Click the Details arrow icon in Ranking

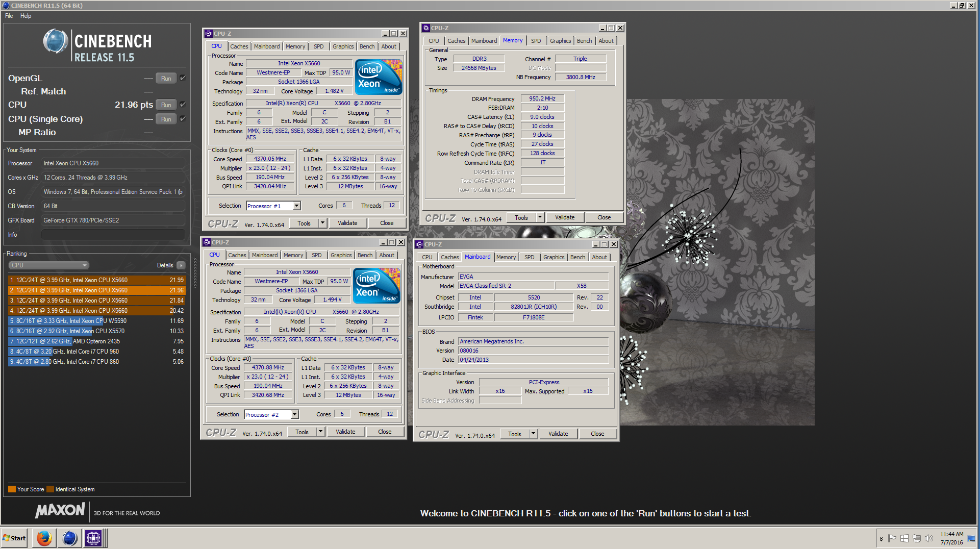(x=181, y=265)
